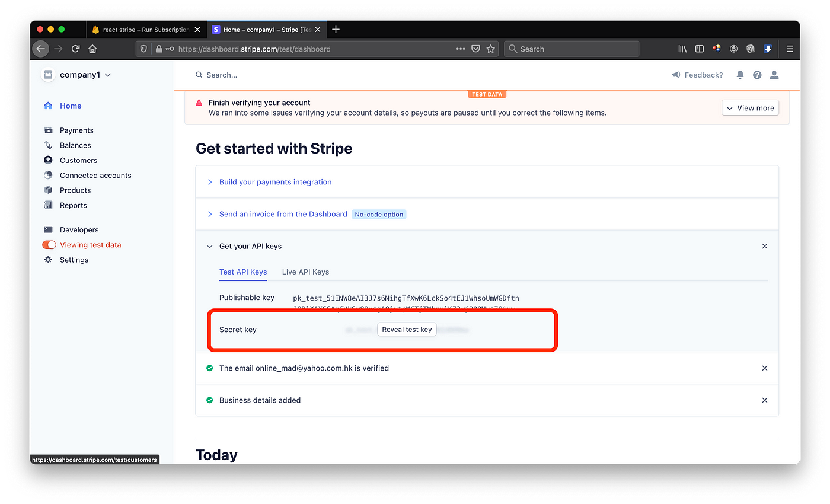Open the Firefox hamburger menu
The height and width of the screenshot is (504, 830).
[x=790, y=49]
